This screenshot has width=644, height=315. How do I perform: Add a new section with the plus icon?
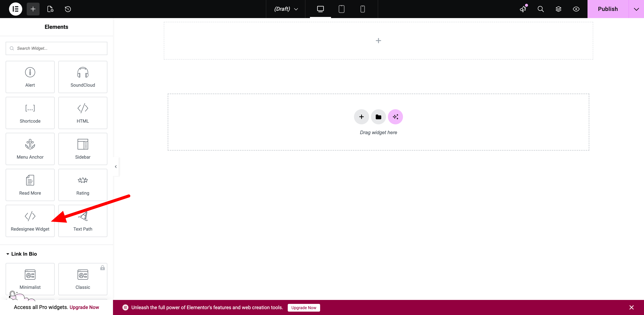tap(378, 40)
